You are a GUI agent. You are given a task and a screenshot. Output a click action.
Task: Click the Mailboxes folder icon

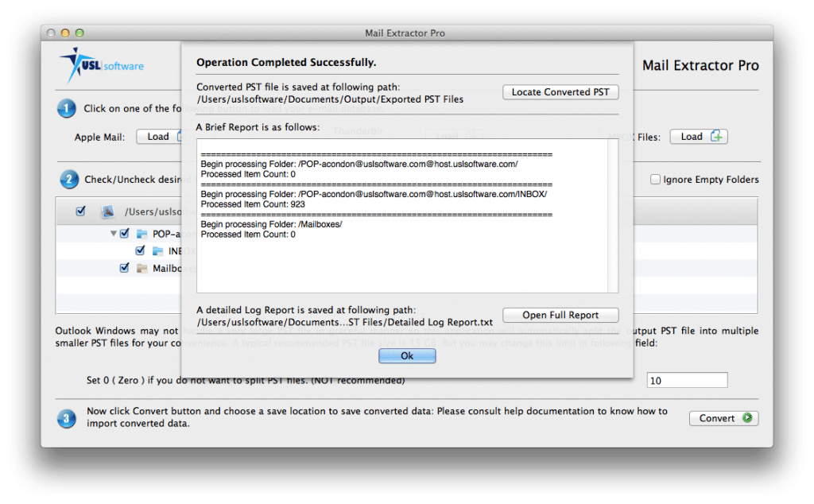tap(142, 269)
